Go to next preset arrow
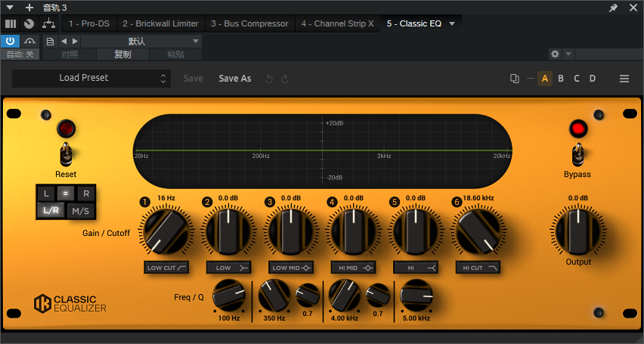The height and width of the screenshot is (344, 644). 75,41
